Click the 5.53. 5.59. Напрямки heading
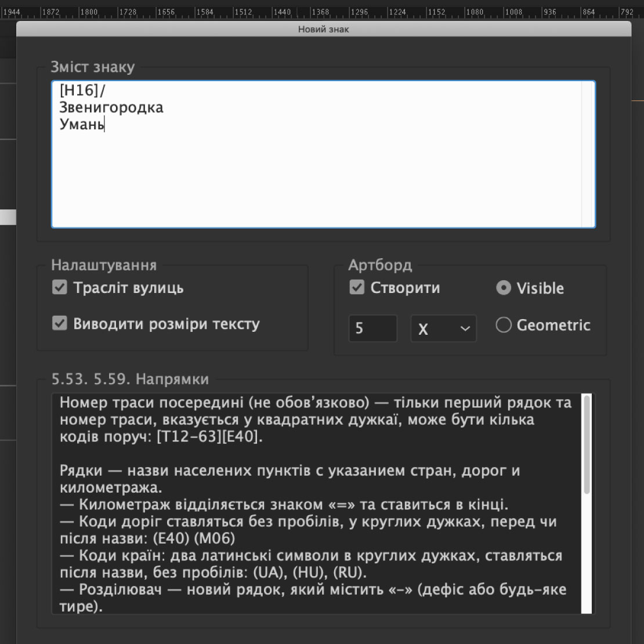The width and height of the screenshot is (644, 644). click(130, 379)
